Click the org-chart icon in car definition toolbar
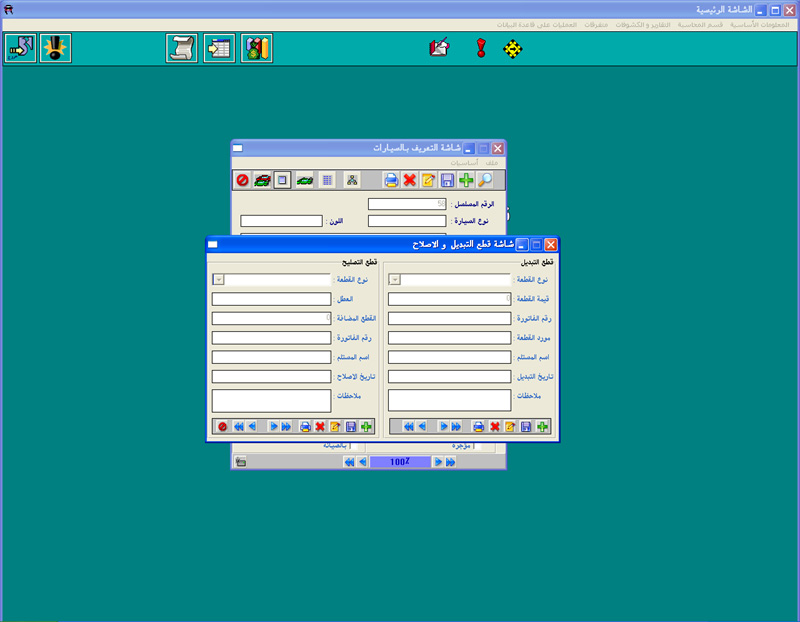Image resolution: width=800 pixels, height=622 pixels. tap(352, 180)
